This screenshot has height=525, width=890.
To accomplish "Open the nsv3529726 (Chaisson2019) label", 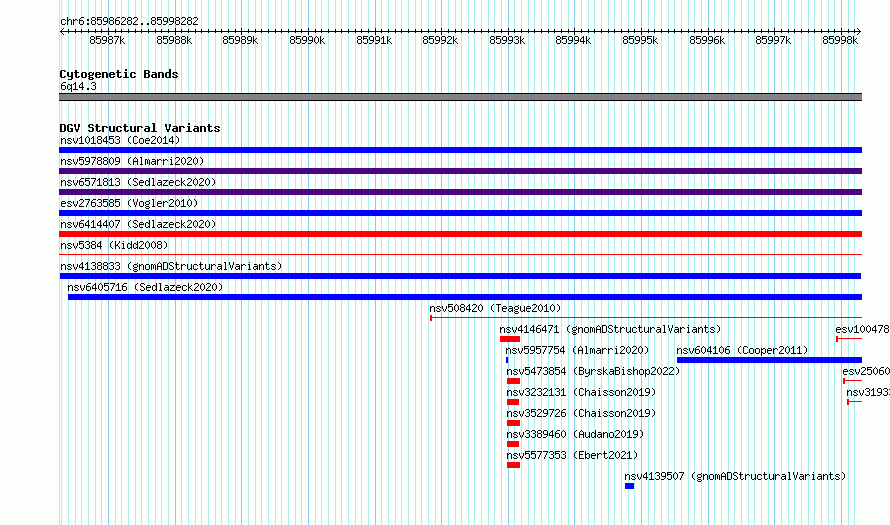I will pos(581,413).
